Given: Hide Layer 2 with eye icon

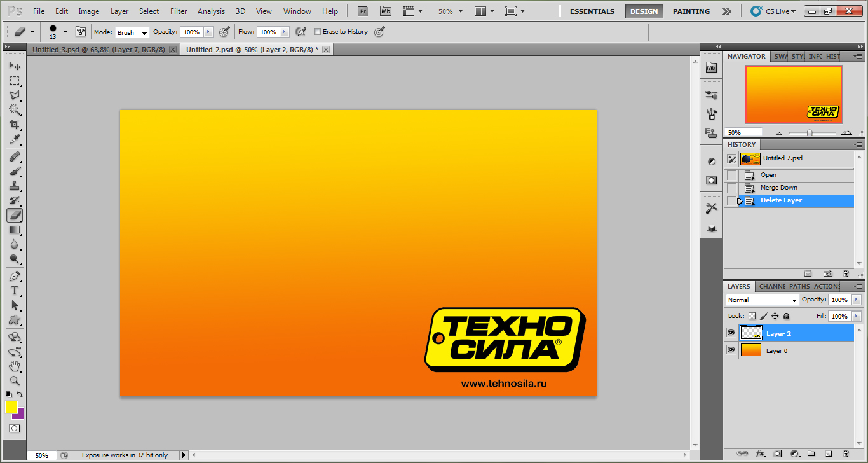Looking at the screenshot, I should [731, 333].
